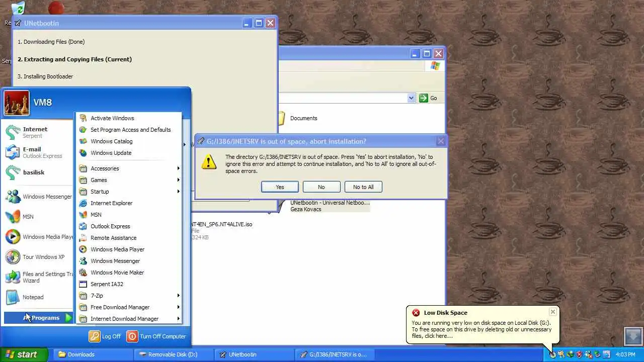Click the Start button
Screen dimensions: 644x362
pyautogui.click(x=24, y=354)
